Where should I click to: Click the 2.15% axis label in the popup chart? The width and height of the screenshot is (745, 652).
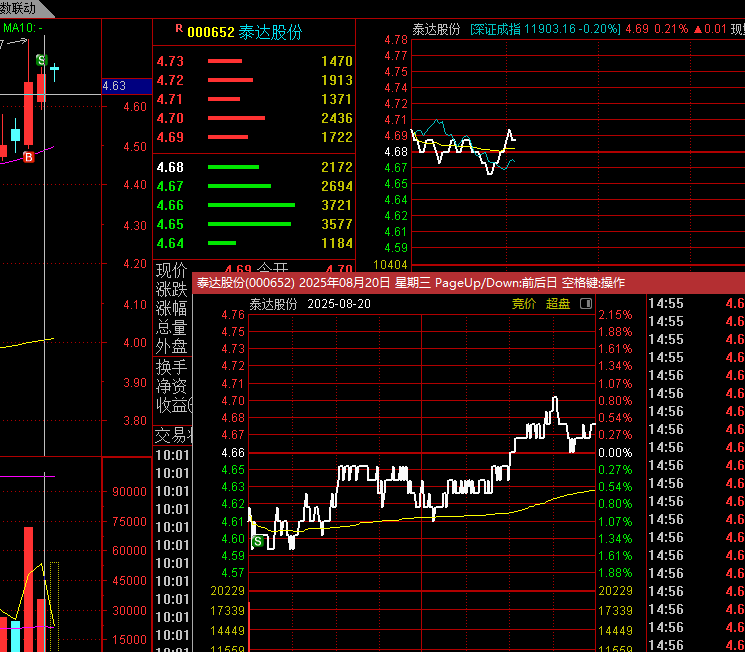tap(615, 315)
